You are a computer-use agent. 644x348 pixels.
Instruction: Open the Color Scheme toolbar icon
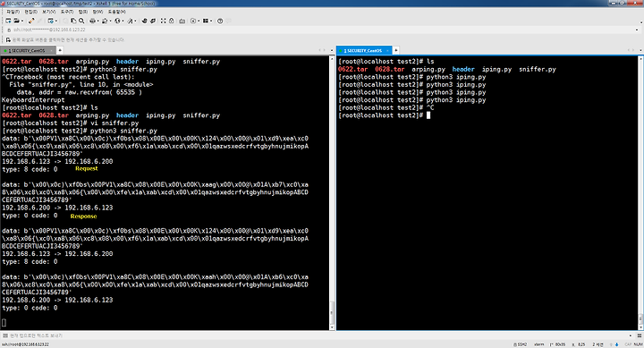coord(105,21)
